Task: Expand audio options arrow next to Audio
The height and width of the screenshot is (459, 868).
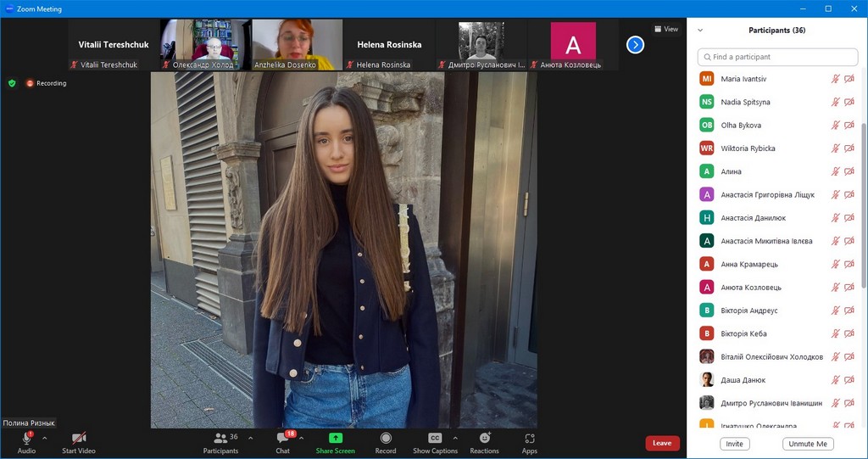Action: 44,438
